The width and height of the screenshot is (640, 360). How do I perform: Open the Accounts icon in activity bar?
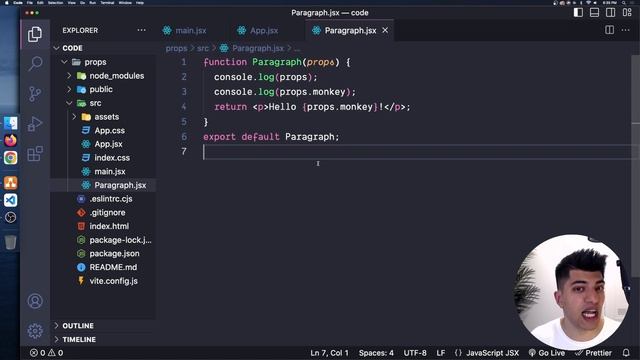tap(35, 301)
